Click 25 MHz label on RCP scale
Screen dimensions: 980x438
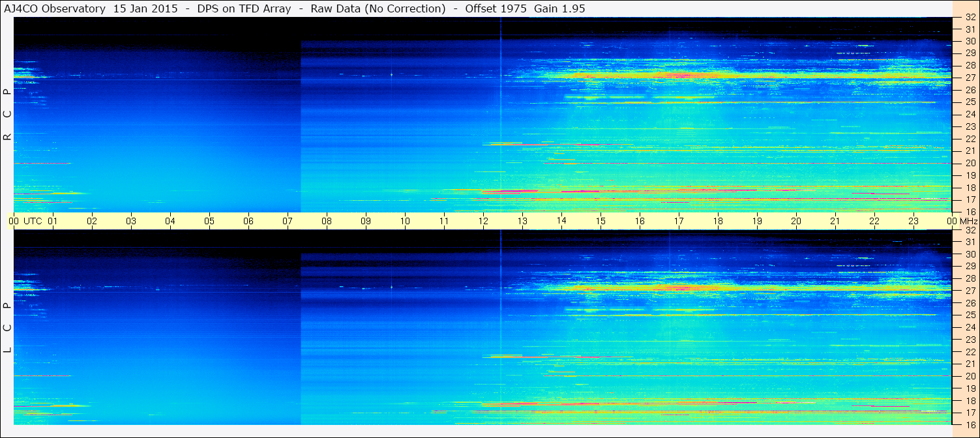(x=970, y=102)
